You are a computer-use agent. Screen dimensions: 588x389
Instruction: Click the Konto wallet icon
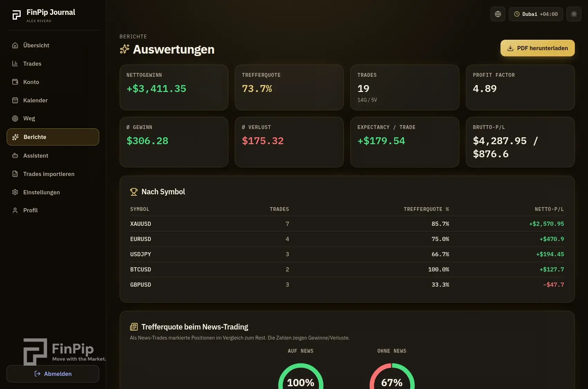click(x=15, y=82)
